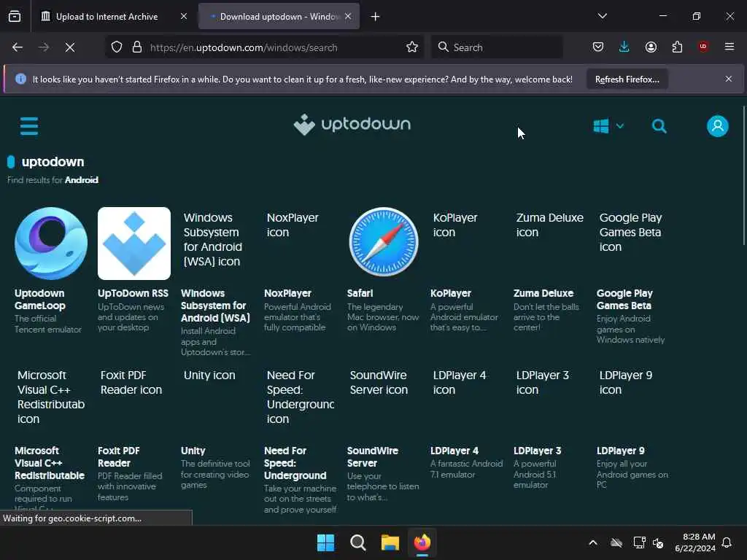The image size is (747, 560).
Task: Open File Explorer from the taskbar
Action: (390, 542)
